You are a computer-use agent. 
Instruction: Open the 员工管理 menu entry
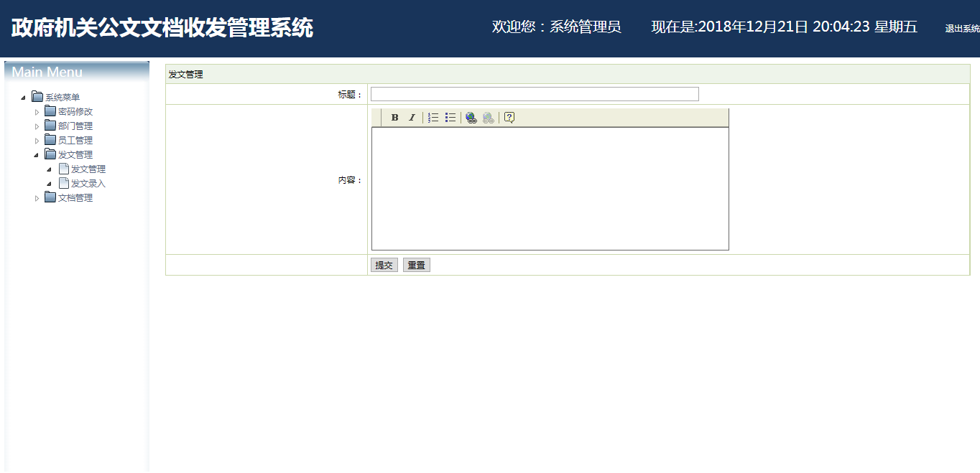click(x=75, y=141)
